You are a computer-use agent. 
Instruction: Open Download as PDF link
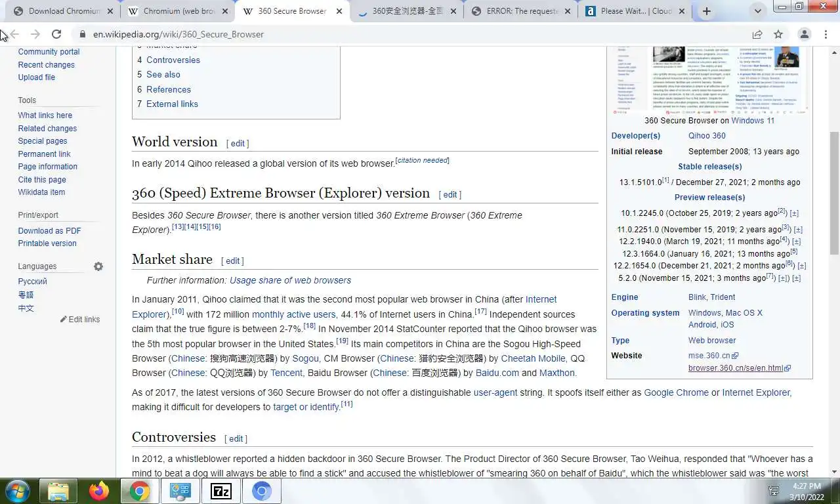click(x=50, y=231)
